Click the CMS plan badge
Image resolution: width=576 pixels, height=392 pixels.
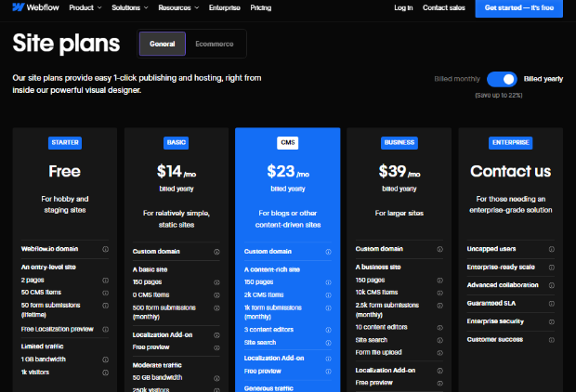288,142
